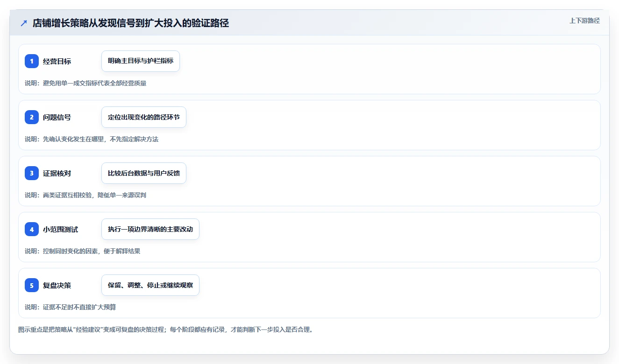Click step number badge 1
The image size is (619, 364).
pos(32,61)
